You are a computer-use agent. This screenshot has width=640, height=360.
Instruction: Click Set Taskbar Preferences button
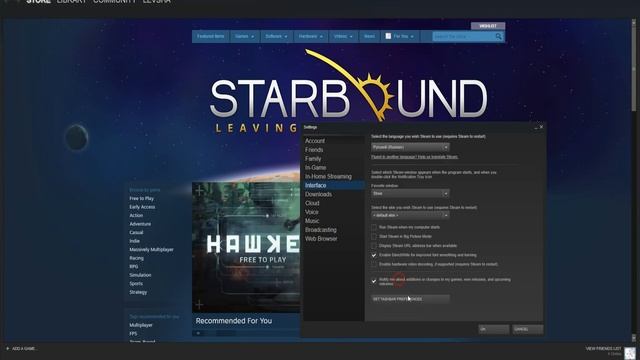(x=410, y=299)
